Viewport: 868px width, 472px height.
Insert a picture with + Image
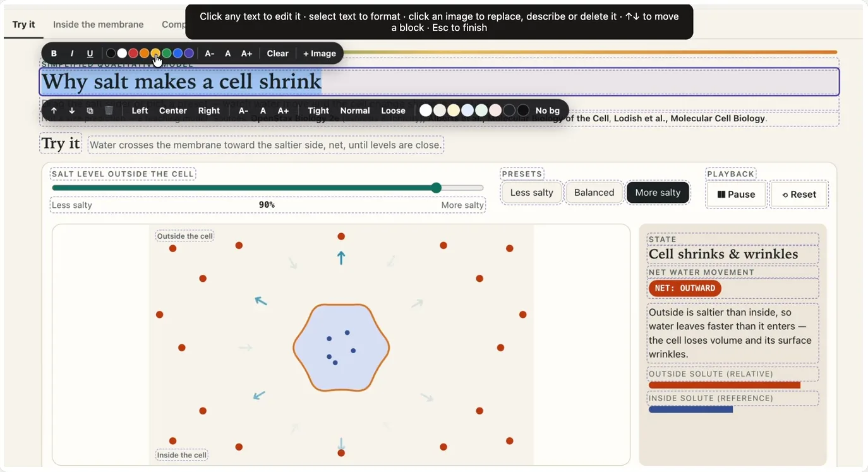click(320, 54)
